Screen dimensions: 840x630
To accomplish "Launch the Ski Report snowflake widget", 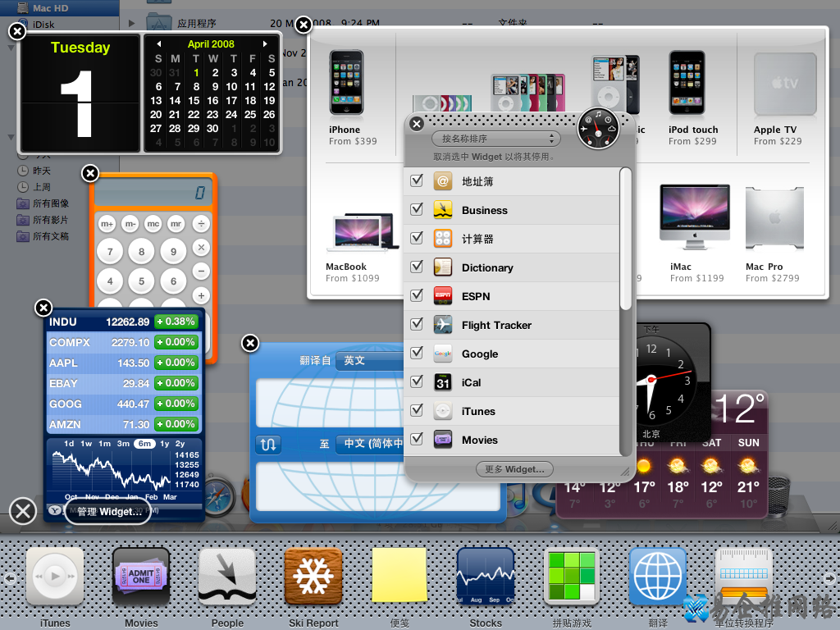I will (313, 577).
